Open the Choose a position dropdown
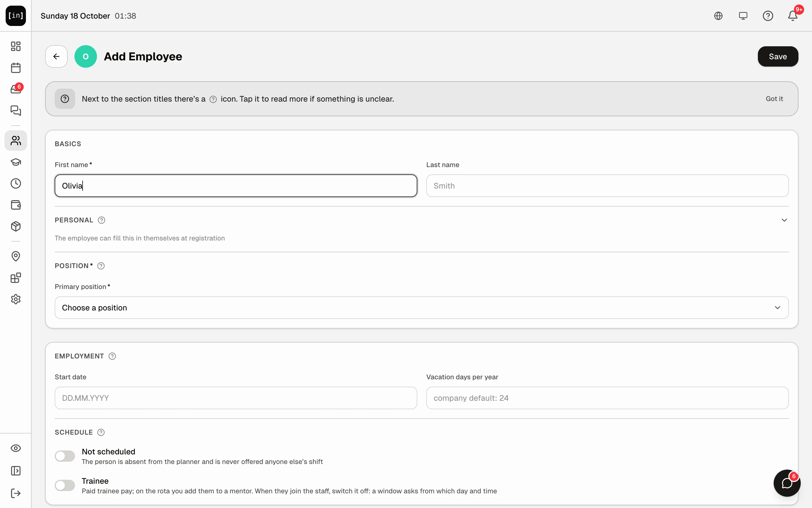 [x=422, y=308]
